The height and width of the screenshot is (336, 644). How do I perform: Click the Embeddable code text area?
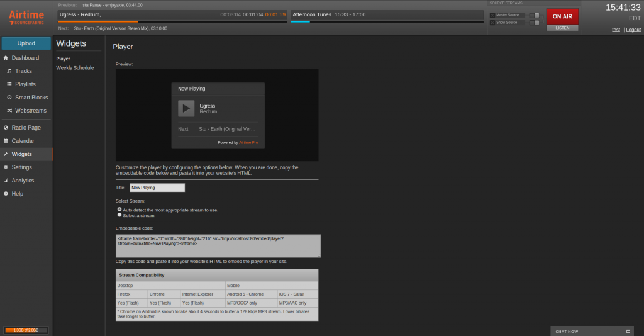(x=218, y=246)
